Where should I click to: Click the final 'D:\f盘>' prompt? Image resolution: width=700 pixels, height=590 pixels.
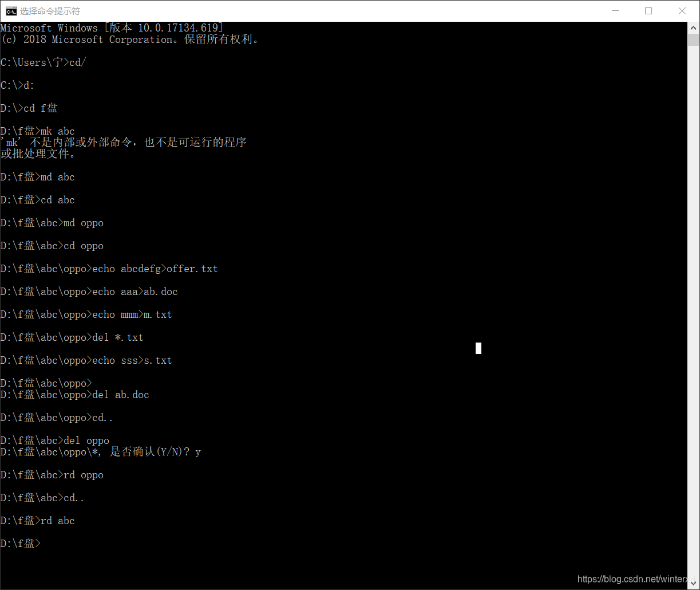(x=21, y=544)
